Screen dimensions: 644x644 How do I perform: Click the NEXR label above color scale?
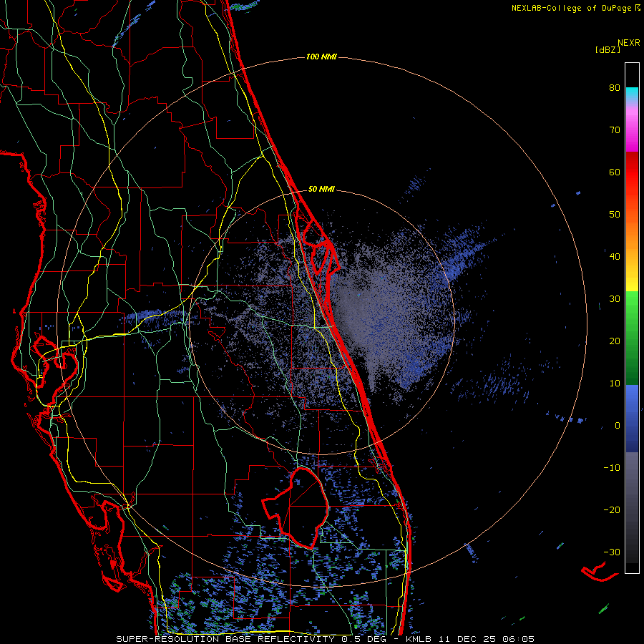coord(629,43)
